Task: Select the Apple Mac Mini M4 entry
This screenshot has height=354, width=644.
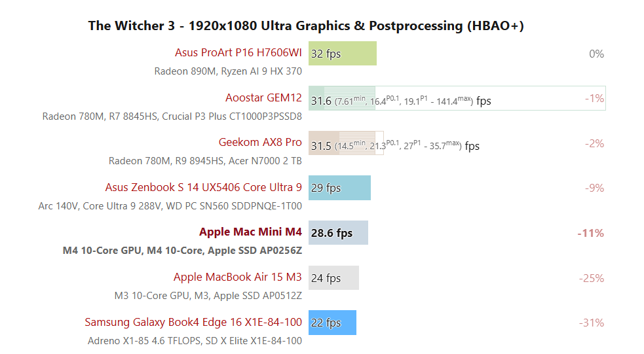Action: point(250,232)
